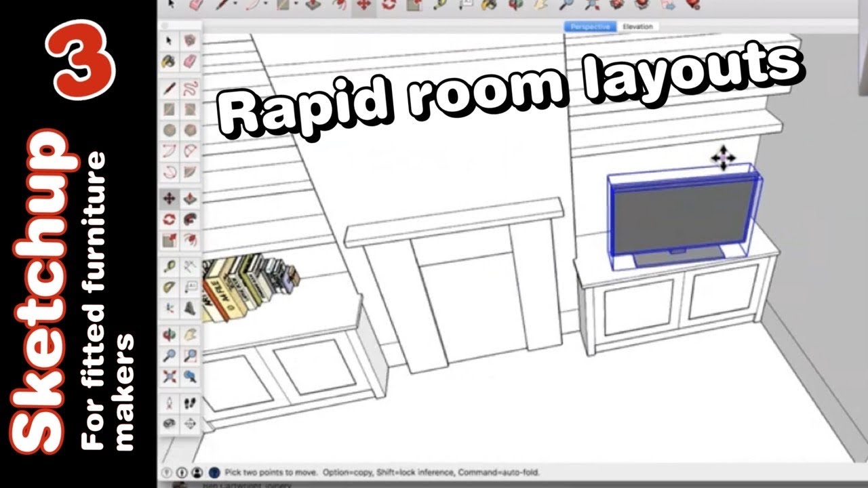Choose the Select arrow tool in left toolbar
Image resolution: width=868 pixels, height=488 pixels.
point(170,41)
